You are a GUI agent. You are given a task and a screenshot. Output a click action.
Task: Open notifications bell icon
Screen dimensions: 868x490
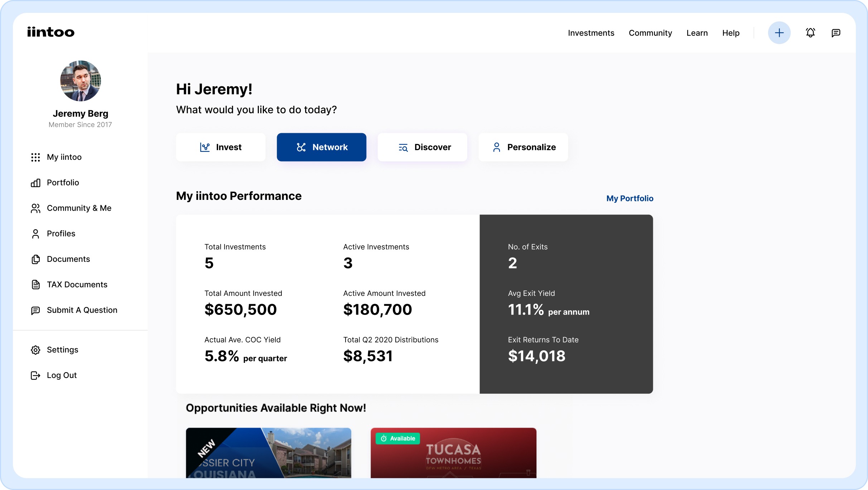[x=810, y=33]
